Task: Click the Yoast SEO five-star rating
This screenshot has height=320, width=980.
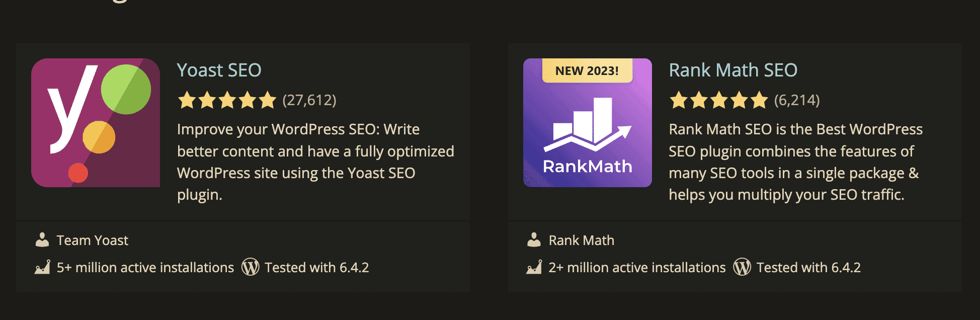Action: 227,100
